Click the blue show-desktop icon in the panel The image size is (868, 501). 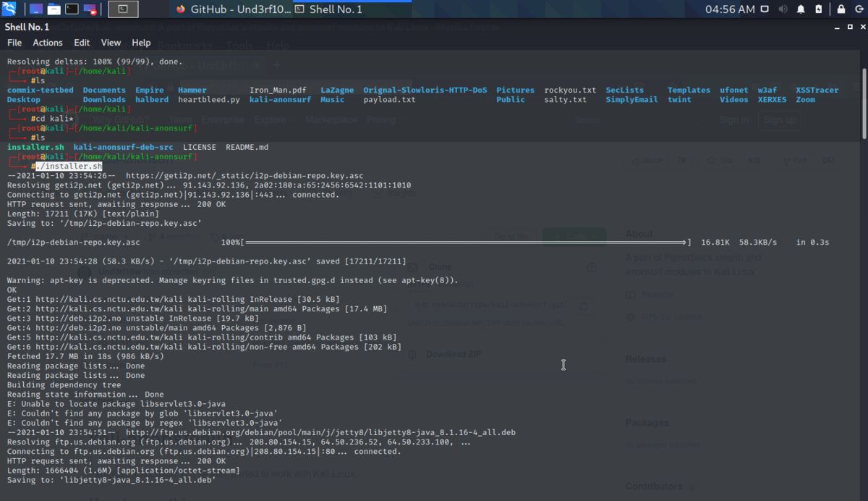point(35,9)
